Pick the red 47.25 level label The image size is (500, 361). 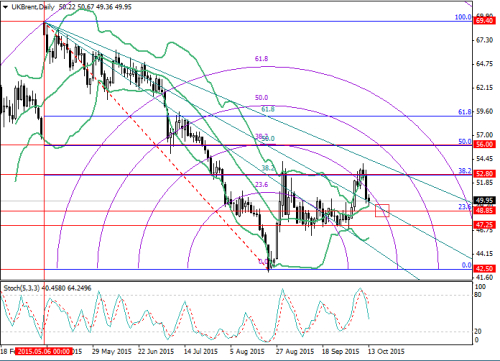coord(484,224)
